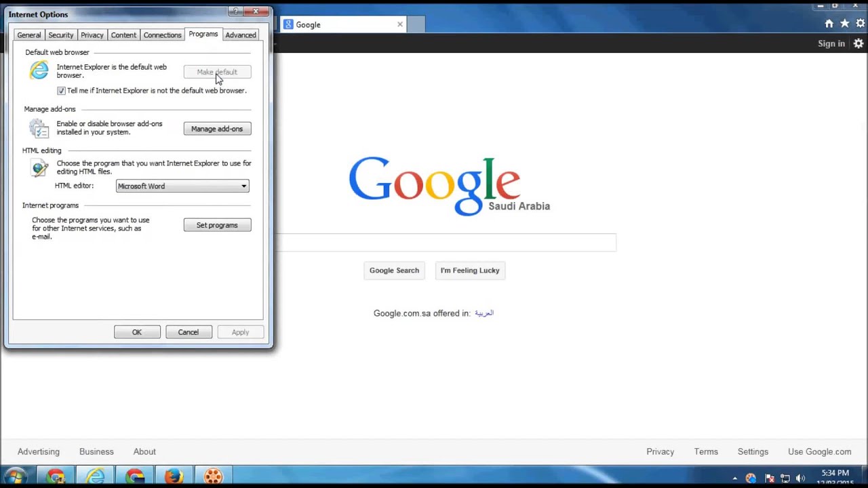Click the help question mark in Internet Options
Screen dimensions: 868x488
[x=235, y=11]
